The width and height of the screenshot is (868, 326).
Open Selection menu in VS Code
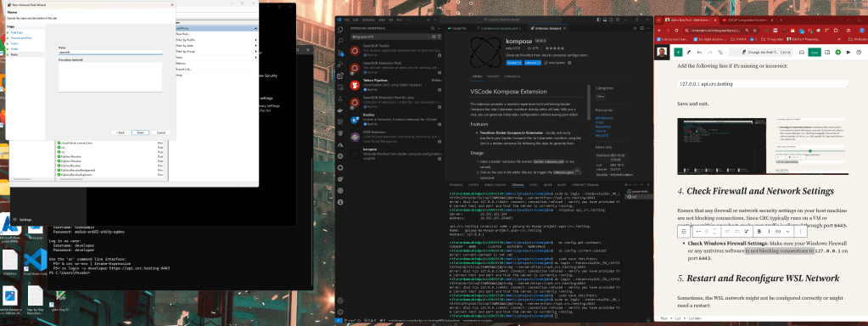pyautogui.click(x=369, y=20)
